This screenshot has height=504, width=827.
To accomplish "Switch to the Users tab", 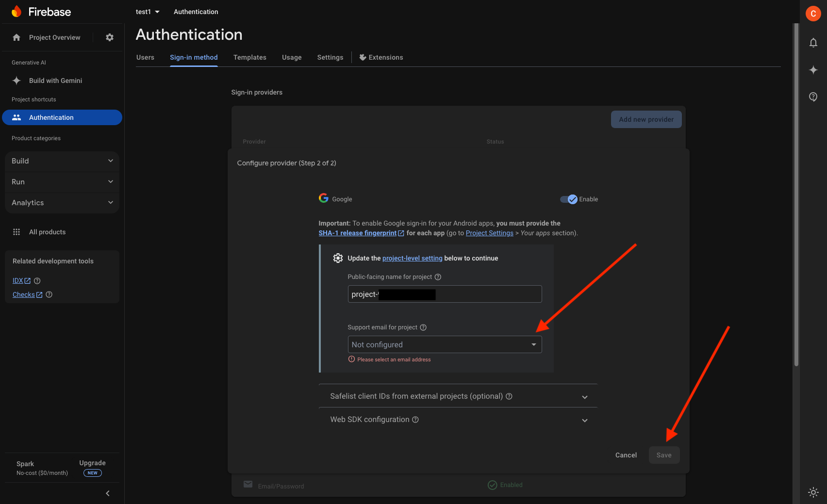I will click(145, 57).
